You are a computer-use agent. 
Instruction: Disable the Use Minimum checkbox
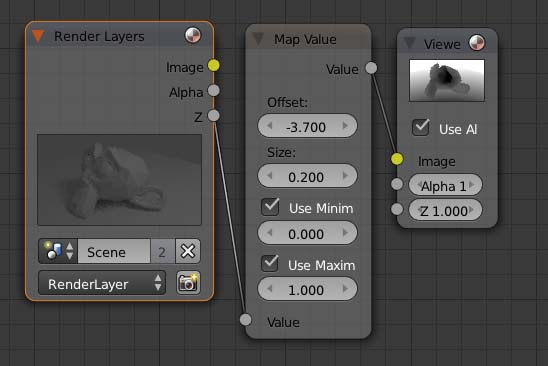point(270,207)
